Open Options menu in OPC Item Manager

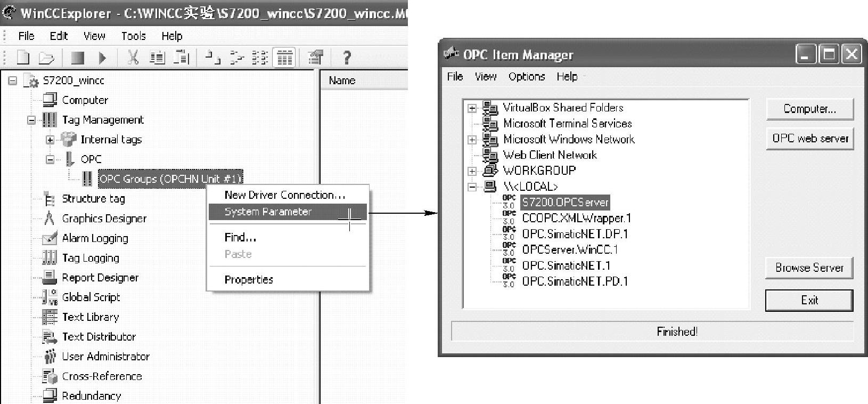point(527,76)
